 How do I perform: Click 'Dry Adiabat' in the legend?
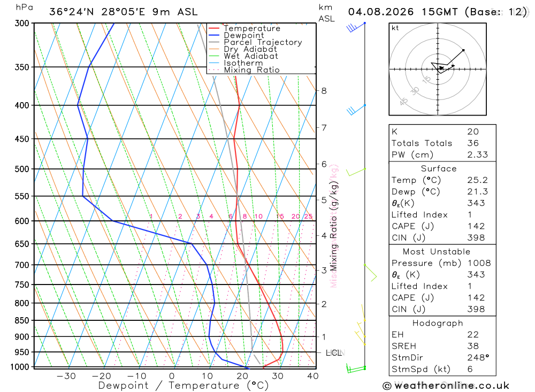[250, 49]
